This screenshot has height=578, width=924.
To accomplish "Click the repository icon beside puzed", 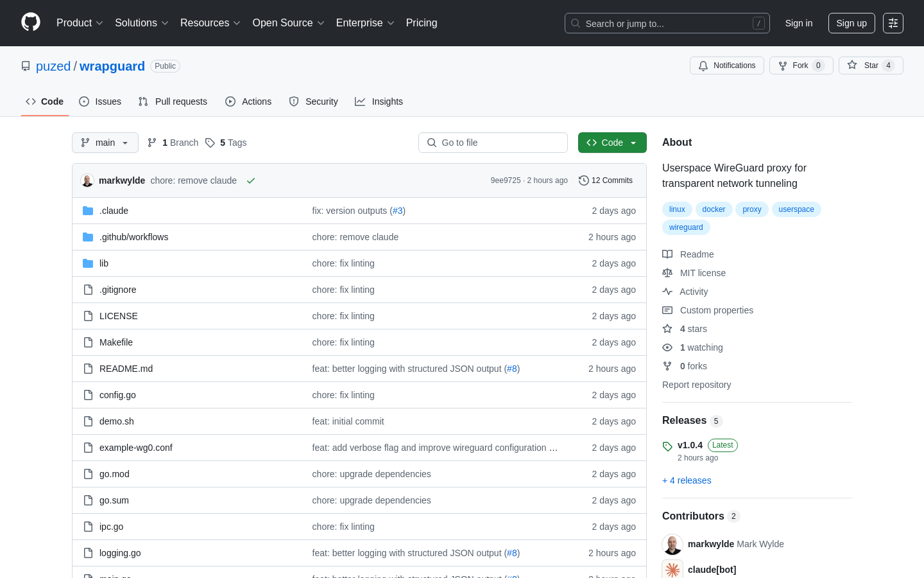I will click(x=26, y=66).
